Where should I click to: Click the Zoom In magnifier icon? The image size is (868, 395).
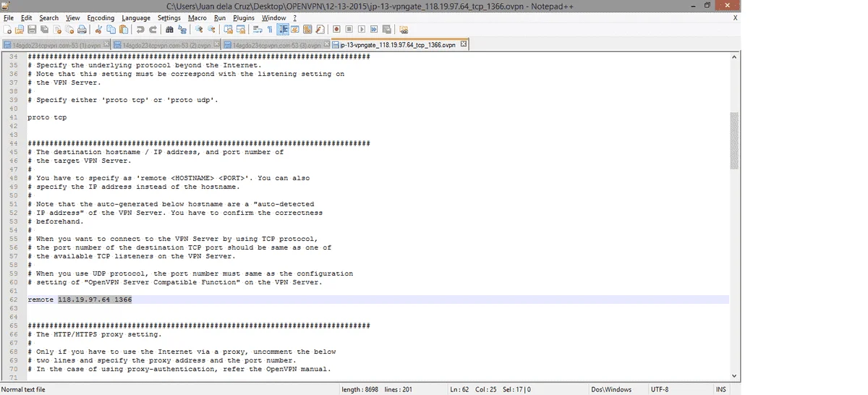point(198,30)
